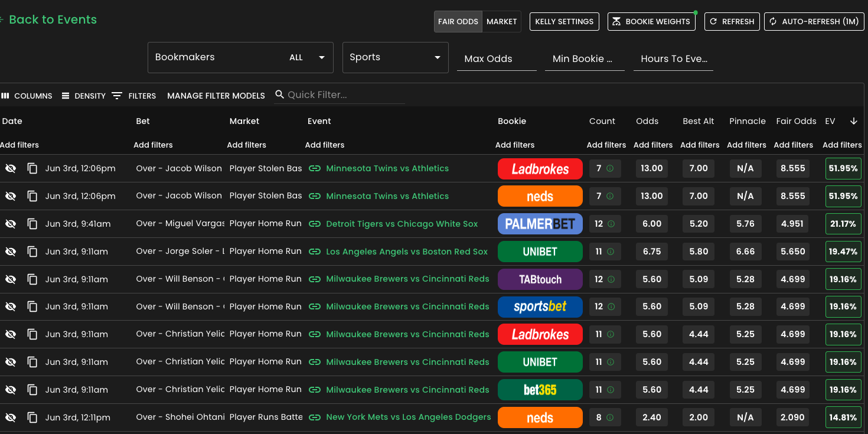
Task: Click the 21.17% EV cell
Action: pyautogui.click(x=843, y=224)
